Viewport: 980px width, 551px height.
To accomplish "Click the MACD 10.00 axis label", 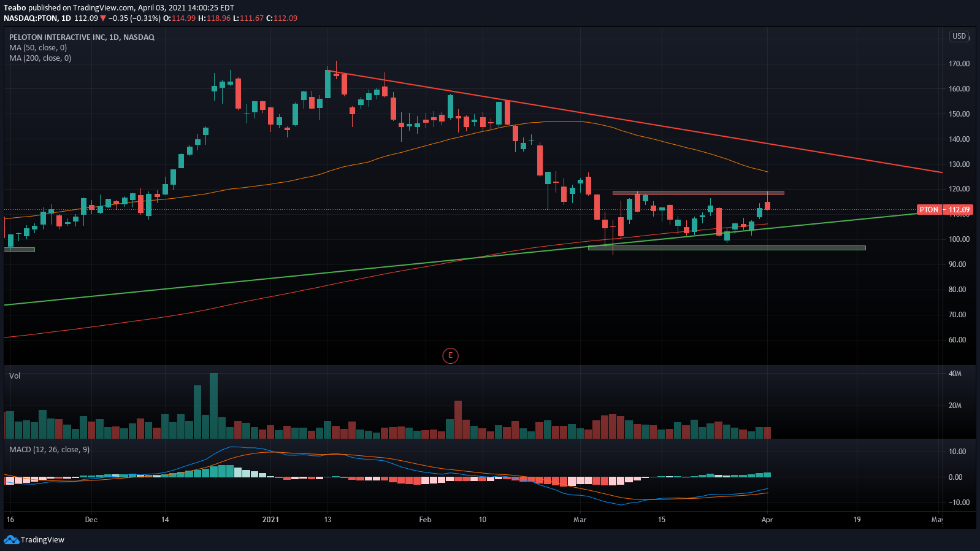I will (x=957, y=452).
